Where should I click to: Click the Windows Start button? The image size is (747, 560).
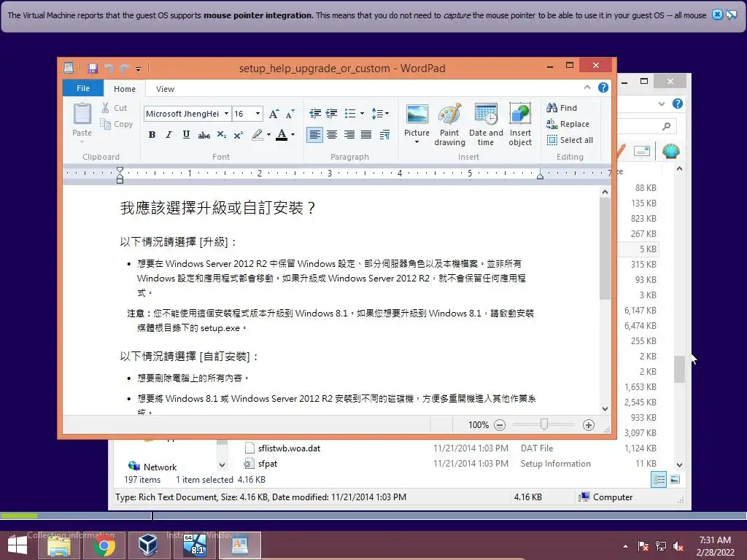[x=18, y=545]
